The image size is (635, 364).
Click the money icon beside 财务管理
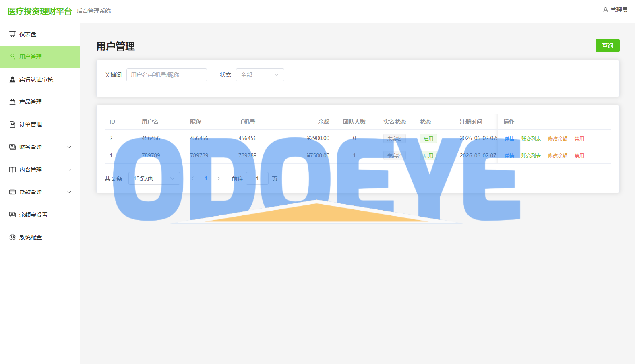point(12,147)
